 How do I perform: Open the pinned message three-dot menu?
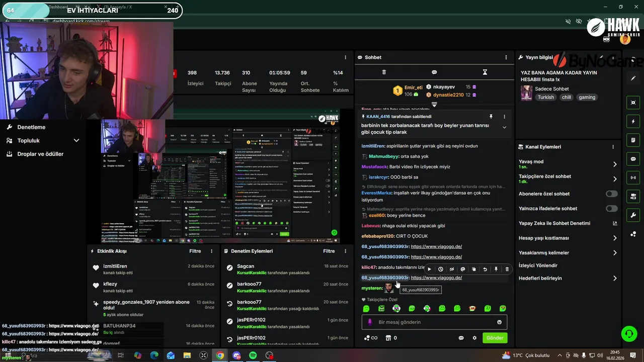coord(504,117)
